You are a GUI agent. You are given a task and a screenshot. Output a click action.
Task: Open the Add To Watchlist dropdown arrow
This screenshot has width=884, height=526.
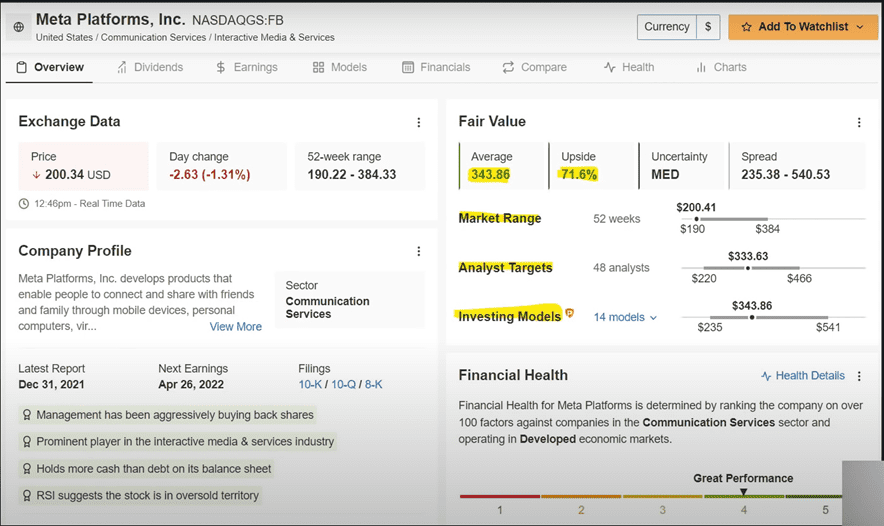[x=861, y=27]
